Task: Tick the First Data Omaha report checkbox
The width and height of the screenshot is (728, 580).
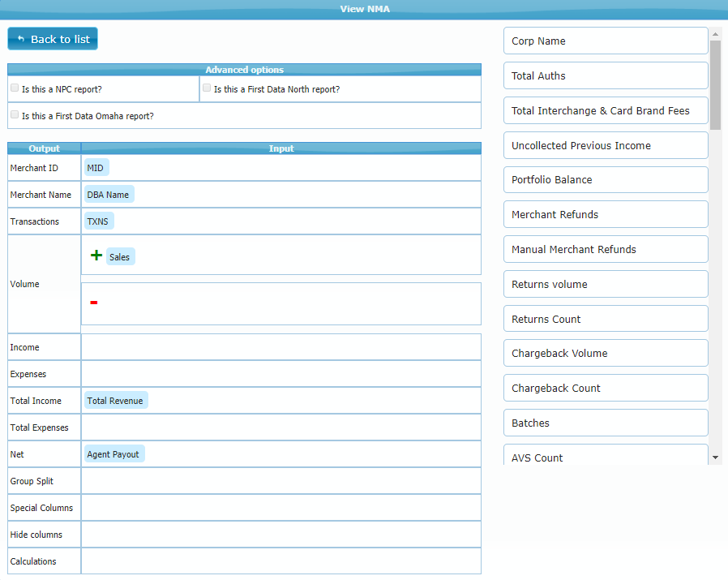Action: 15,114
